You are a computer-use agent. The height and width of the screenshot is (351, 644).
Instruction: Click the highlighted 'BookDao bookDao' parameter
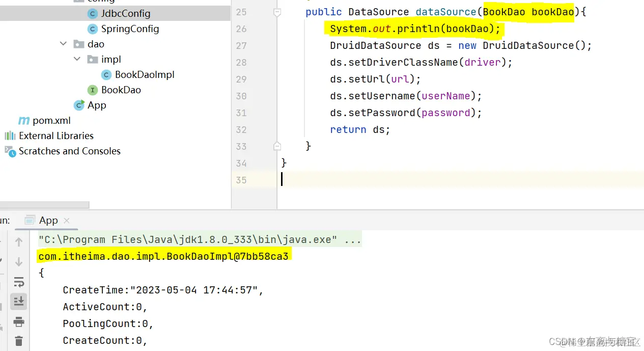coord(528,12)
